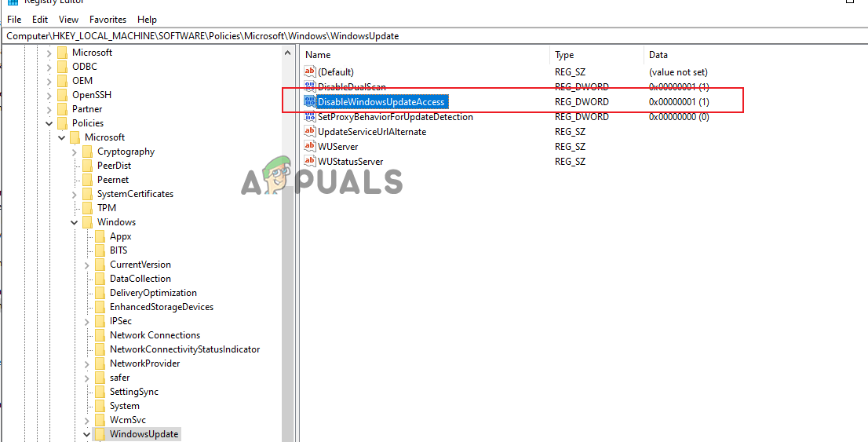The image size is (868, 442).
Task: Open the View menu
Action: pos(68,20)
